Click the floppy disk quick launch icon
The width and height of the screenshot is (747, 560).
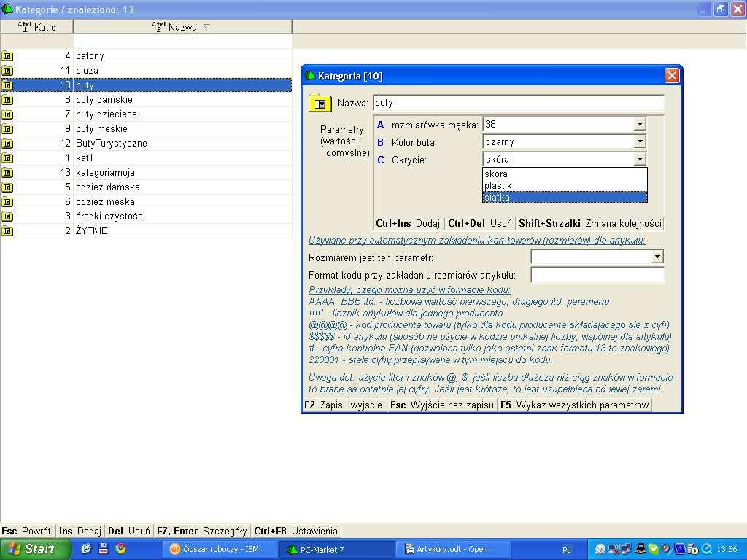tap(104, 548)
